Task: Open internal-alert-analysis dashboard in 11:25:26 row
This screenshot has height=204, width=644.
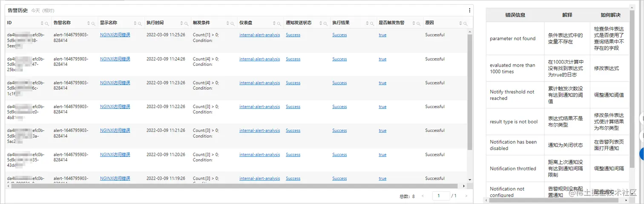Action: pyautogui.click(x=259, y=35)
